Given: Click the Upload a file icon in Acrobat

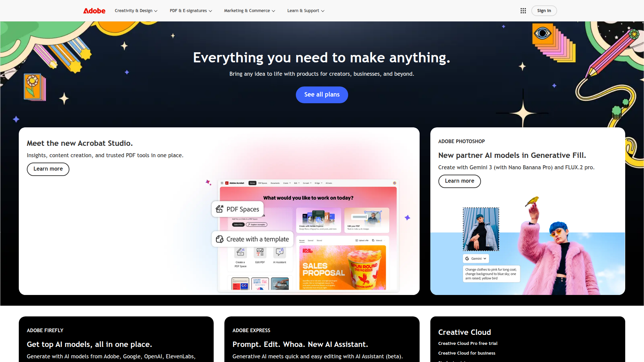Looking at the screenshot, I should (357, 240).
